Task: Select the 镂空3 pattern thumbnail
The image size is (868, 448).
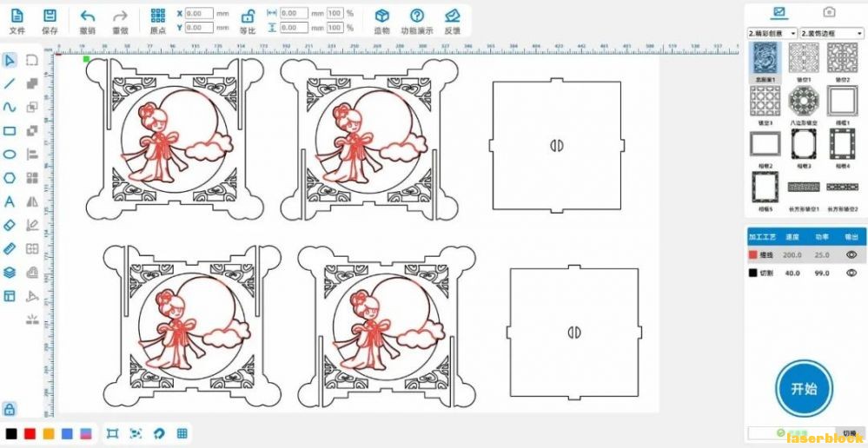Action: [765, 101]
